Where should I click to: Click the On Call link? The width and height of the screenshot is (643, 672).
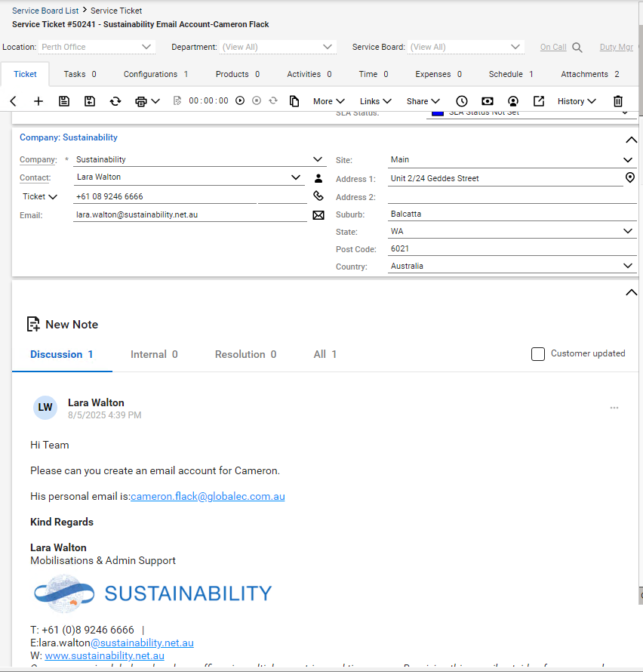point(553,47)
